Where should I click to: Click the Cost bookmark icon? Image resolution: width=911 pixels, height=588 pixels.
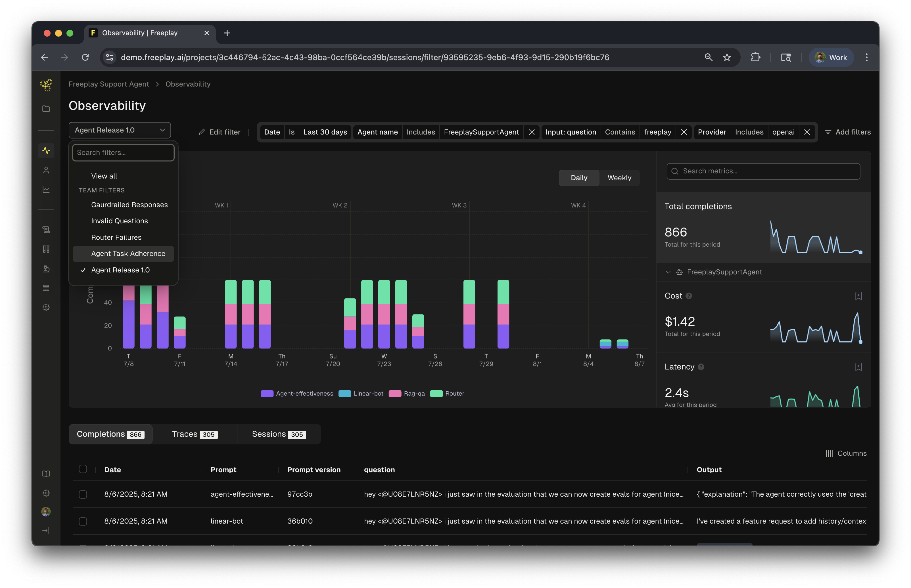(858, 296)
